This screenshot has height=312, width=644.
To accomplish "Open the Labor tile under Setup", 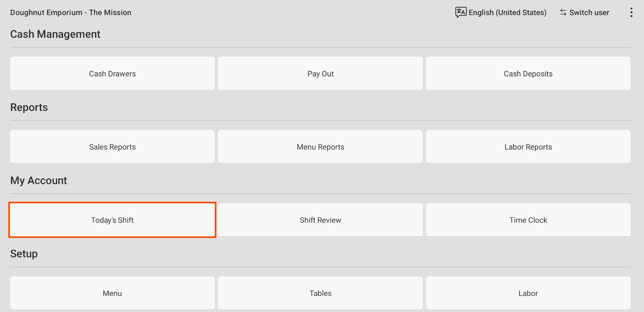I will pos(528,293).
